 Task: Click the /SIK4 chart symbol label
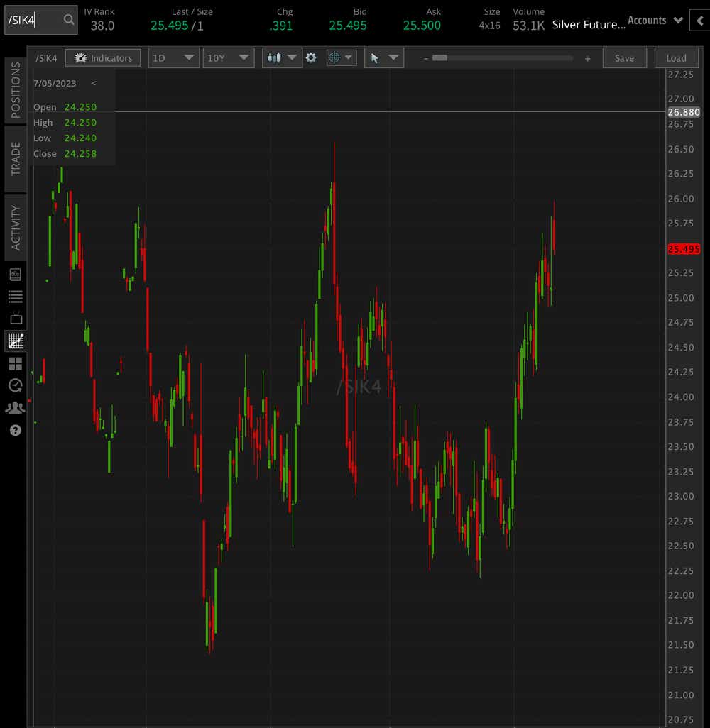(x=46, y=58)
